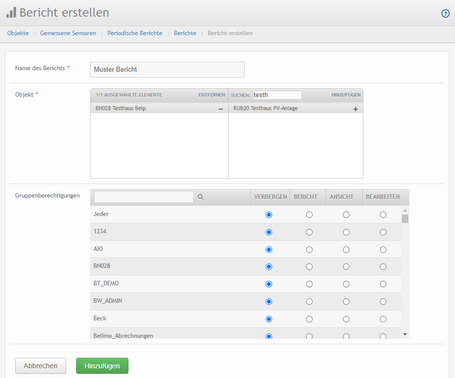
Task: Select Bericht for Jeder
Action: click(309, 215)
